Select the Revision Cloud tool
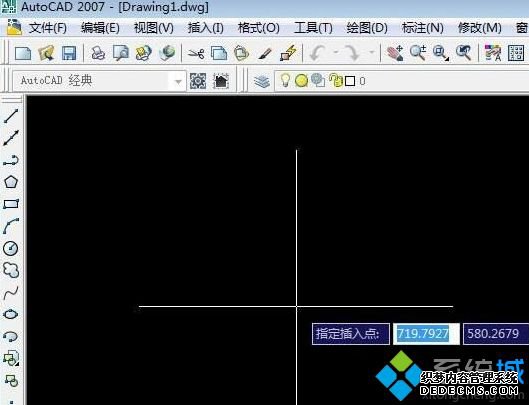Screen dimensions: 529x405 11,270
